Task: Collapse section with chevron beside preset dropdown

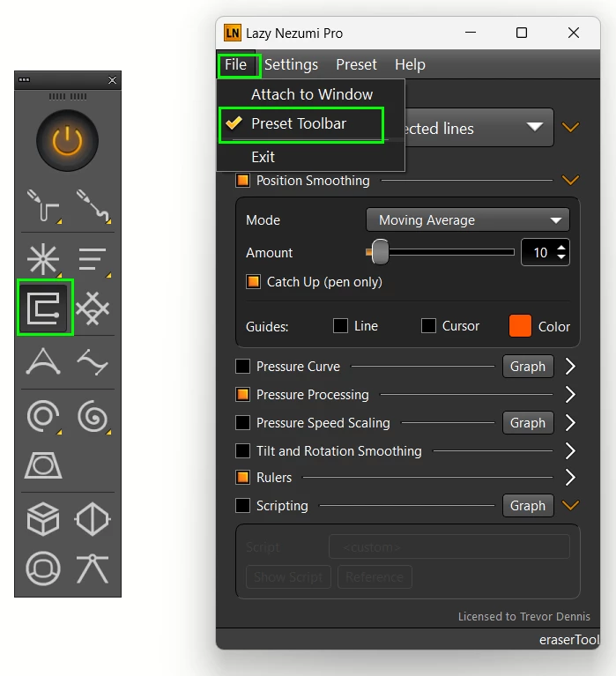Action: [x=570, y=127]
